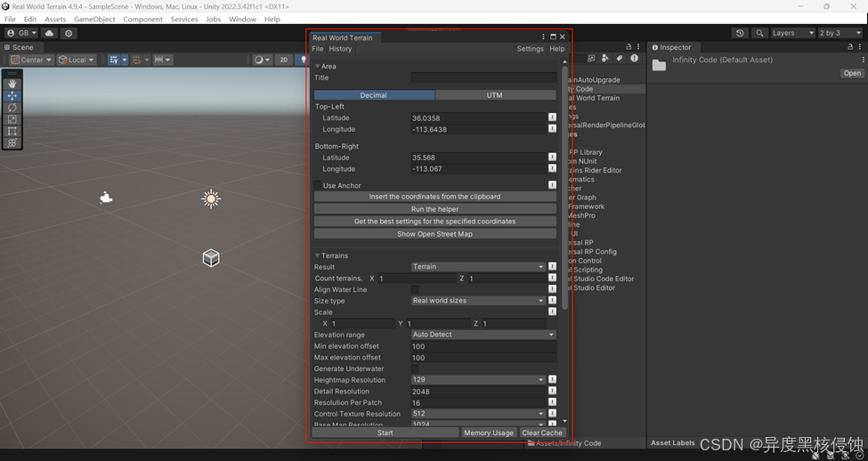Click Run the helper button
This screenshot has height=461, width=868.
(x=435, y=209)
